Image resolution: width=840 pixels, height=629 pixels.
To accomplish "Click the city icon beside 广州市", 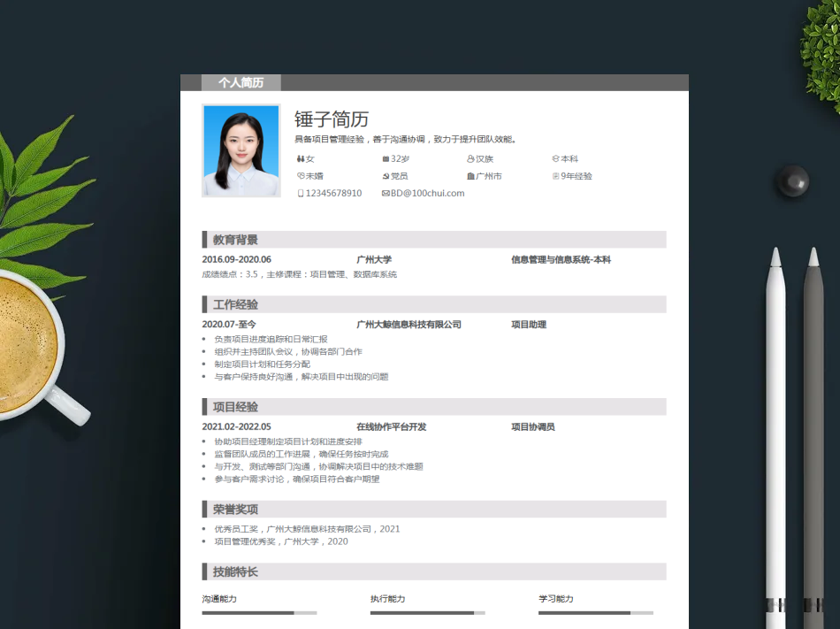I will point(470,176).
